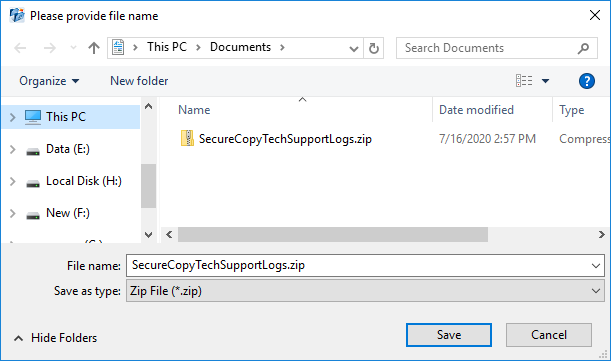
Task: Click navigation pane scroll down arrow
Action: [148, 235]
